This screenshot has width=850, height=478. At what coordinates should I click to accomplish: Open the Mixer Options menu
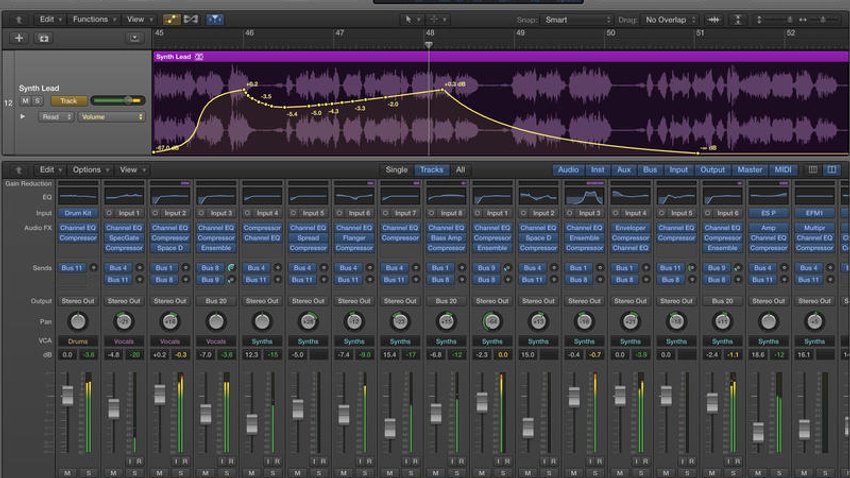(x=91, y=170)
